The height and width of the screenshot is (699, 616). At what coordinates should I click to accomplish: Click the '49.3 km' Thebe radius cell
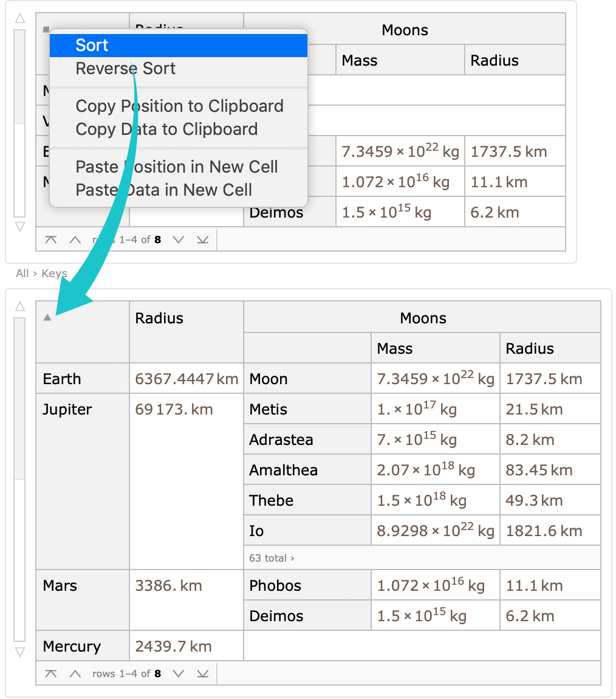point(550,500)
